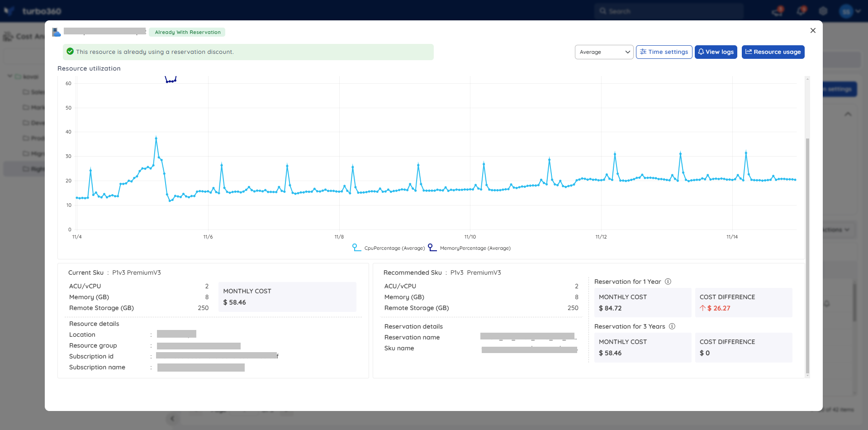This screenshot has height=430, width=868.
Task: Click the 1 Year monthly cost $ 84.72
Action: pos(610,308)
